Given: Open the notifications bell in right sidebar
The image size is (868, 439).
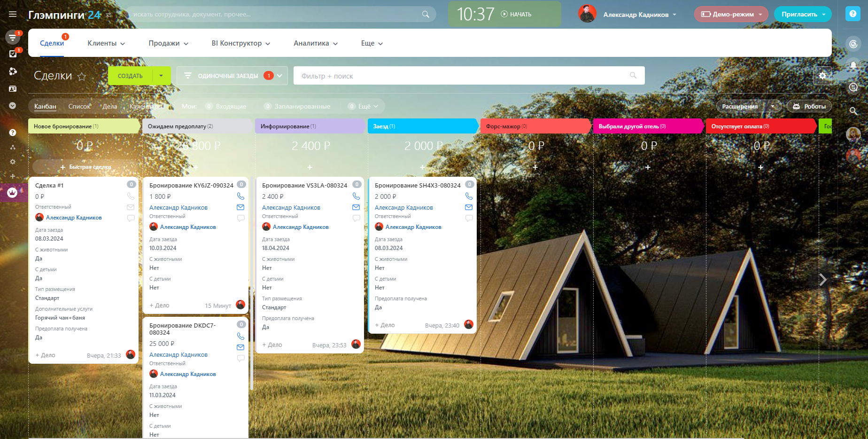Looking at the screenshot, I should 853,65.
